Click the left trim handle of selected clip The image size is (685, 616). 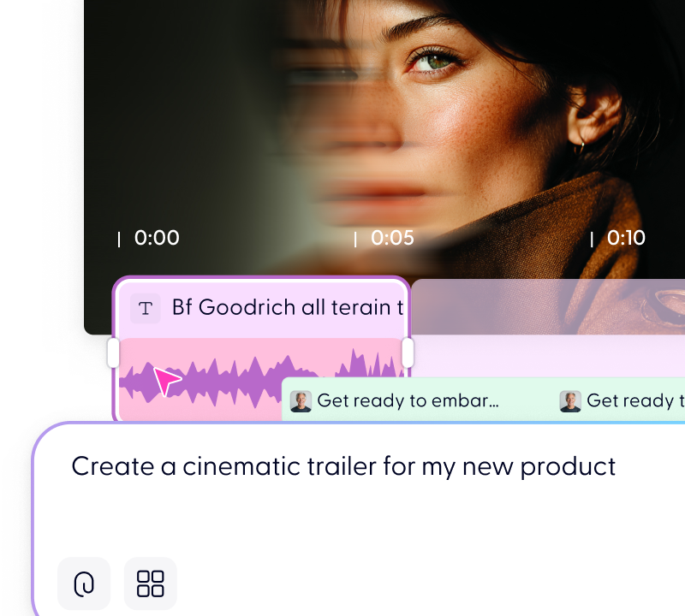[x=113, y=352]
